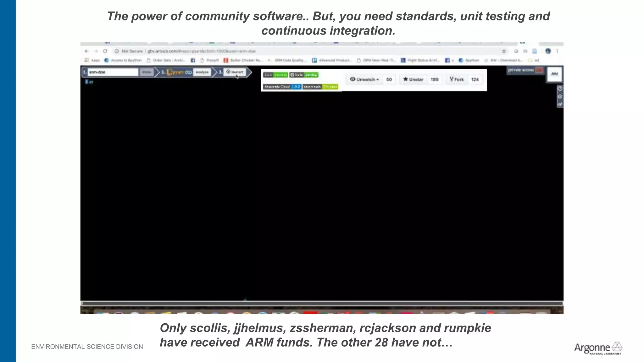The image size is (644, 362).
Task: Click the link icon beside pyart
Action: [188, 72]
